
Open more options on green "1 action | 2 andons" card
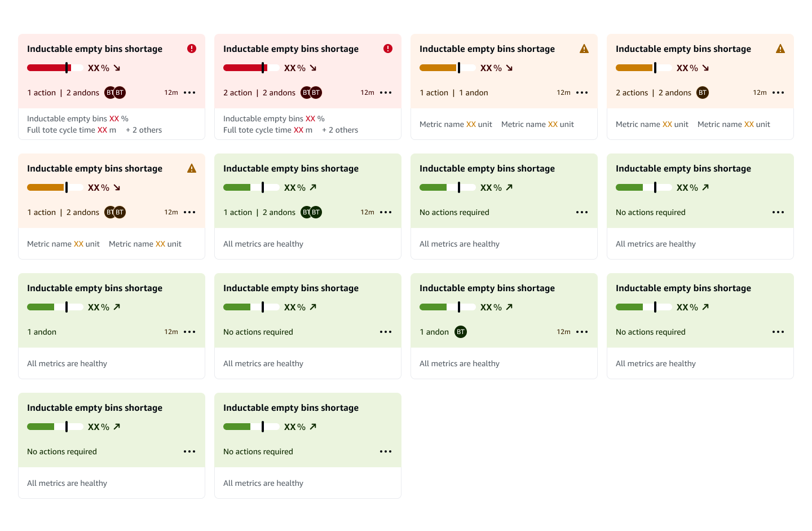click(x=386, y=212)
